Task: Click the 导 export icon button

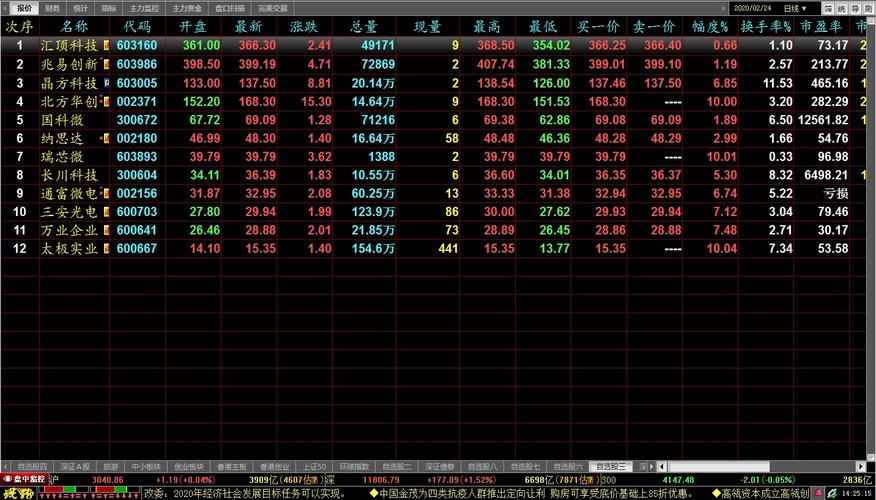Action: 855,8
